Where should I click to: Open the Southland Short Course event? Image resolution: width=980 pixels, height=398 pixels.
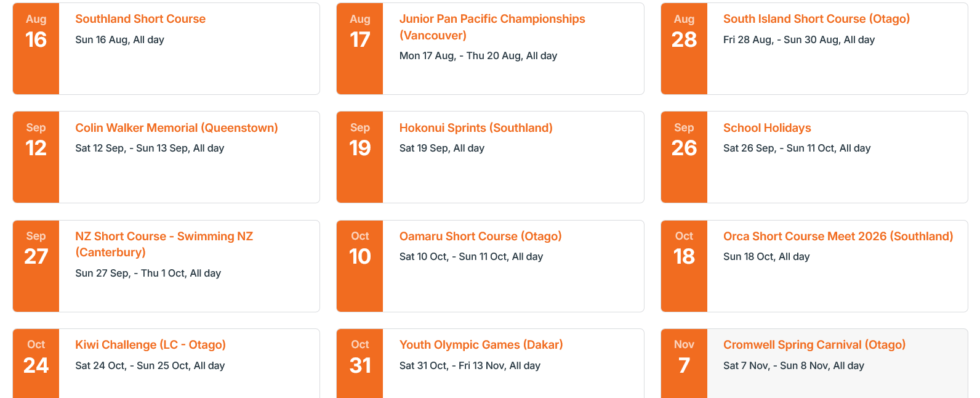(x=140, y=19)
